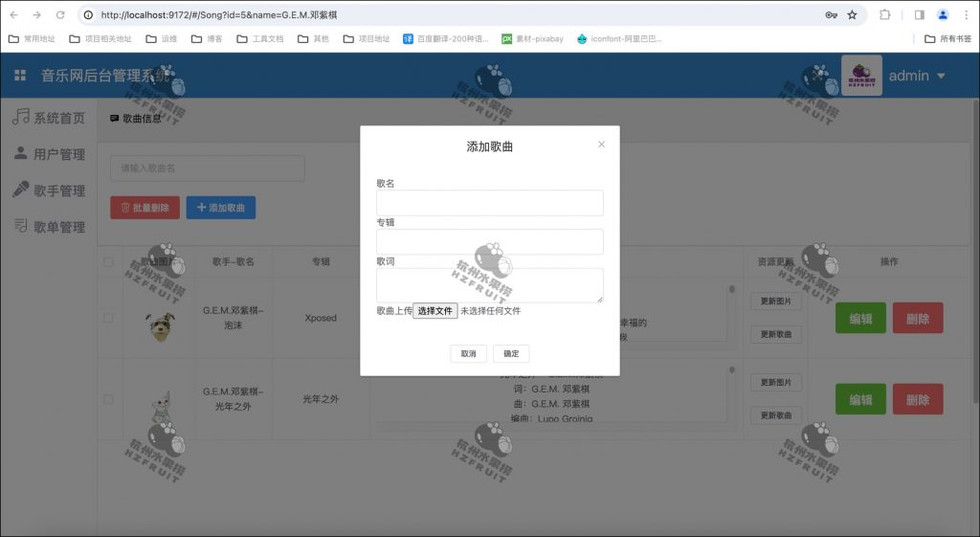Click 更新图片 for 泡沫 row
Viewport: 980px width, 537px height.
pos(775,301)
